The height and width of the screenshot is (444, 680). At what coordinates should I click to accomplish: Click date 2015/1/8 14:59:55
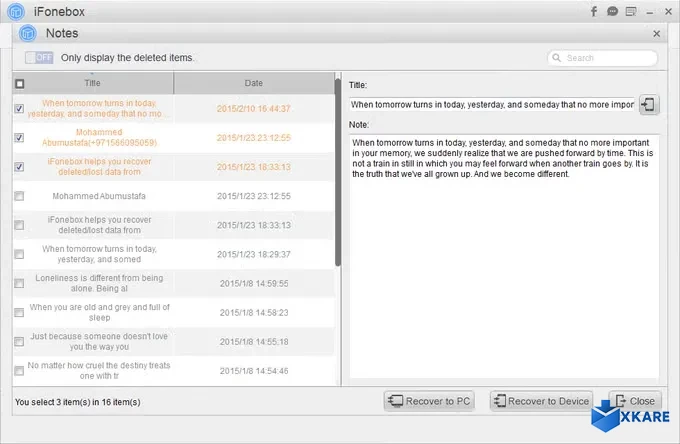254,284
